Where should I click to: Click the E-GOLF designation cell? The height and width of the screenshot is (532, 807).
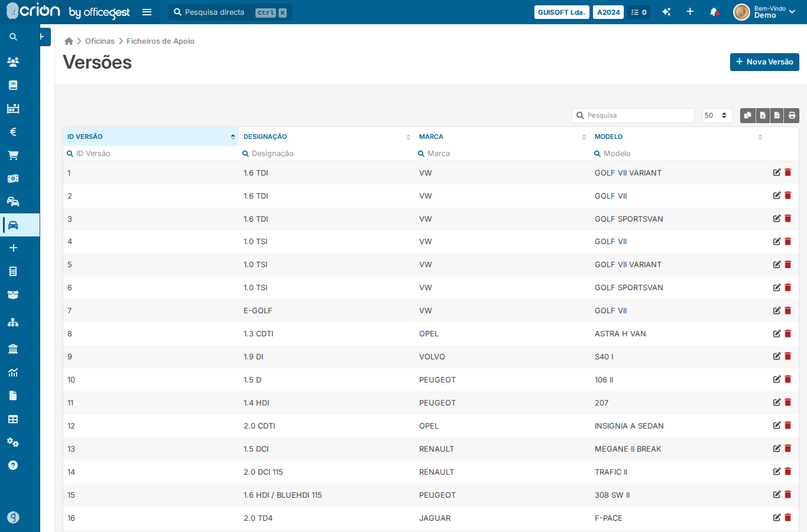(x=258, y=310)
